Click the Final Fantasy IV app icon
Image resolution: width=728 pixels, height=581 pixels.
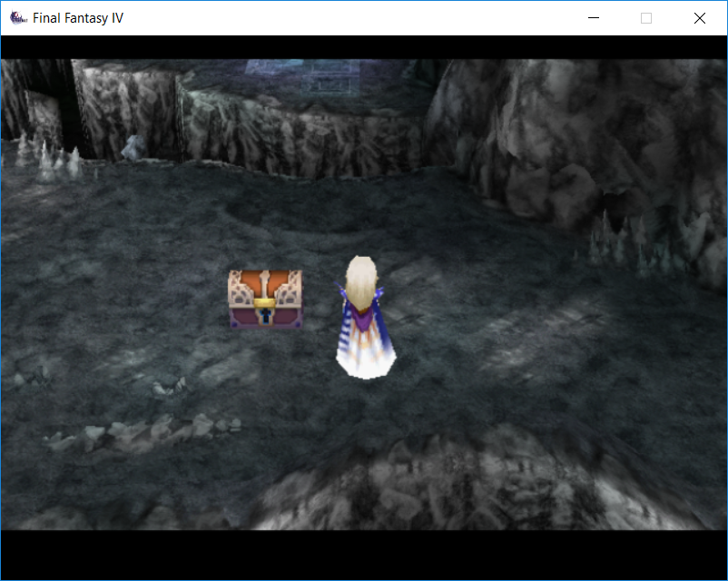[18, 18]
